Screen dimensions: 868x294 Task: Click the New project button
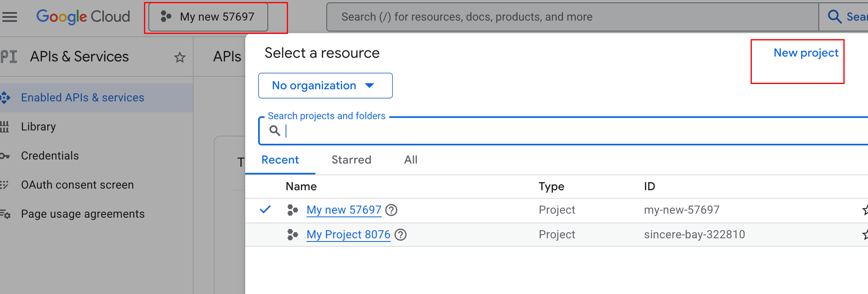805,53
